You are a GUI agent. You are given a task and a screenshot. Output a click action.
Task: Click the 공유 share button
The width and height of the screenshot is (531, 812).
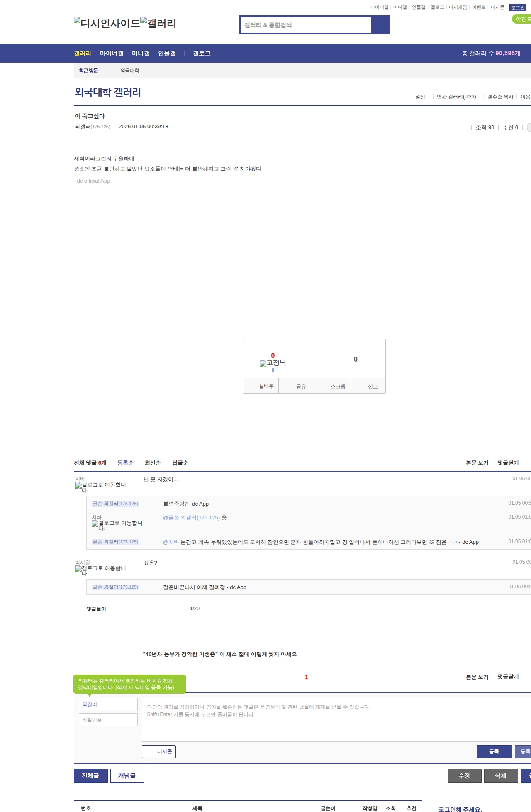tap(297, 386)
